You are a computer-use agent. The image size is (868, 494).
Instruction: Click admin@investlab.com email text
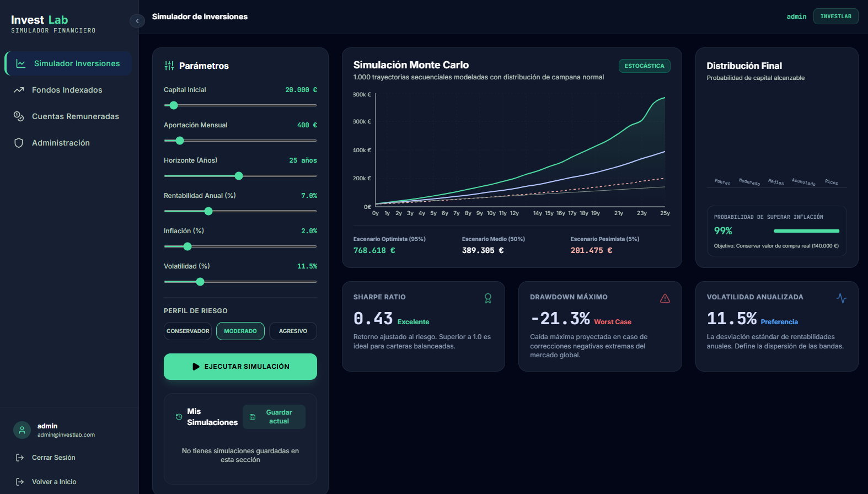coord(66,435)
